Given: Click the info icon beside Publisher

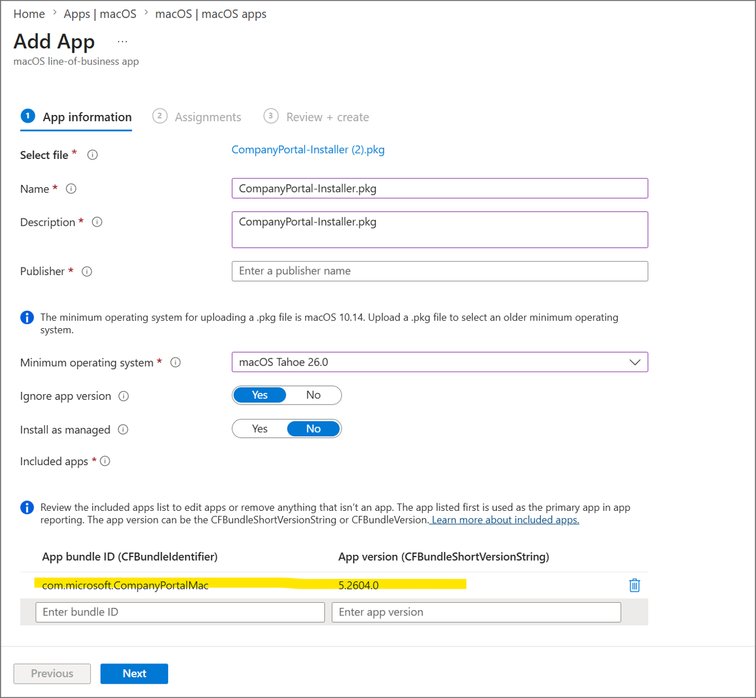Looking at the screenshot, I should click(87, 271).
